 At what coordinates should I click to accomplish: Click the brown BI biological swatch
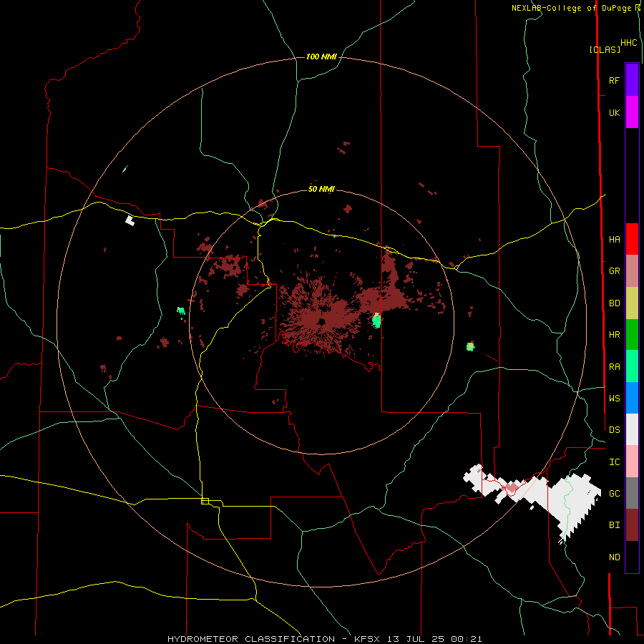[x=632, y=525]
